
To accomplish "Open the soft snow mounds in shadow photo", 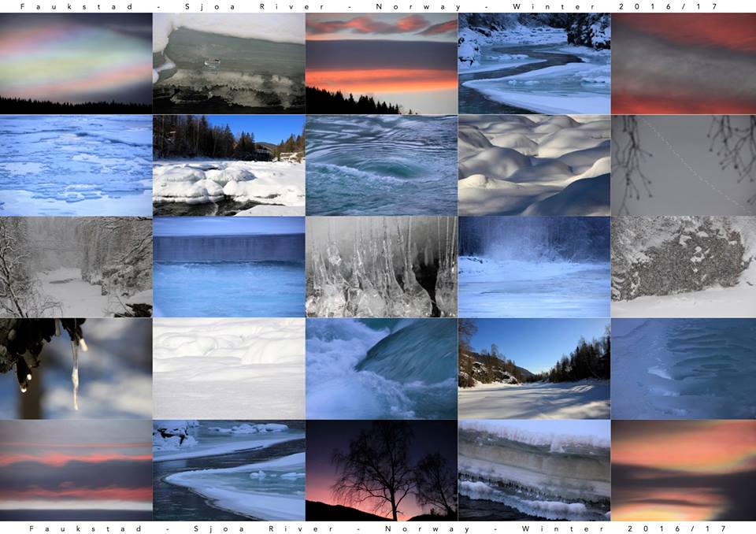I will pos(534,165).
